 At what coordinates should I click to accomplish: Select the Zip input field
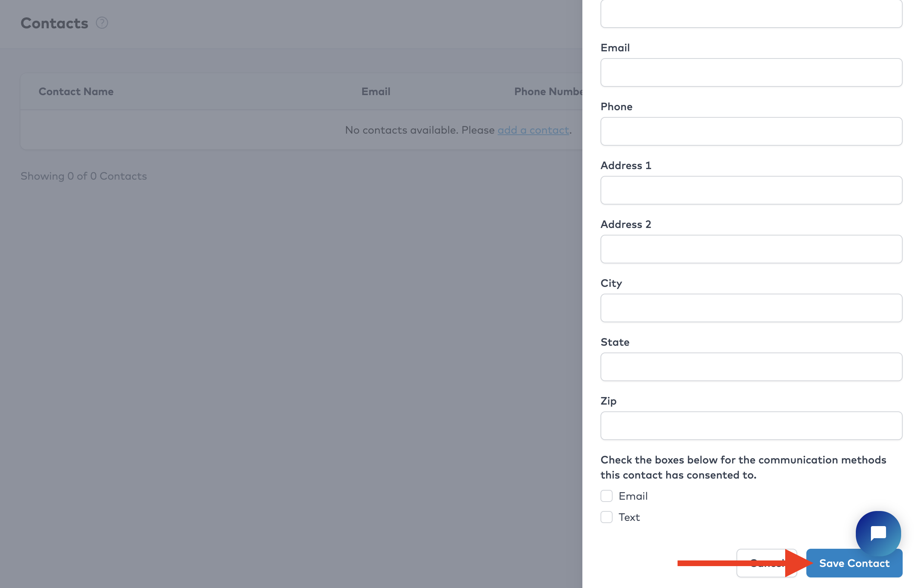click(751, 425)
